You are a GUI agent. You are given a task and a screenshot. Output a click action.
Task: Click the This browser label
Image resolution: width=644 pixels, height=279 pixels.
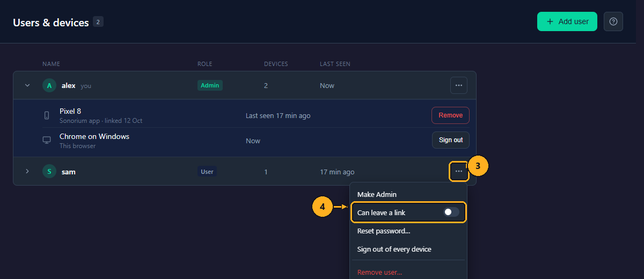[x=78, y=146]
